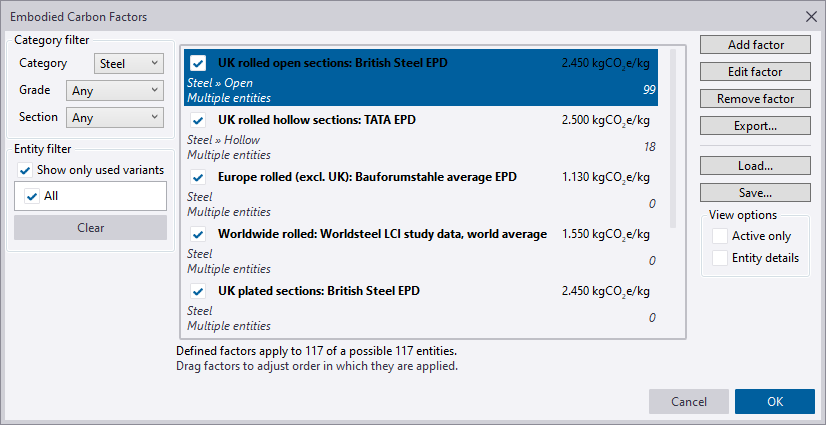Uncheck Worldwide rolled Worldsteel factor checkbox
The image size is (826, 425).
pyautogui.click(x=198, y=234)
